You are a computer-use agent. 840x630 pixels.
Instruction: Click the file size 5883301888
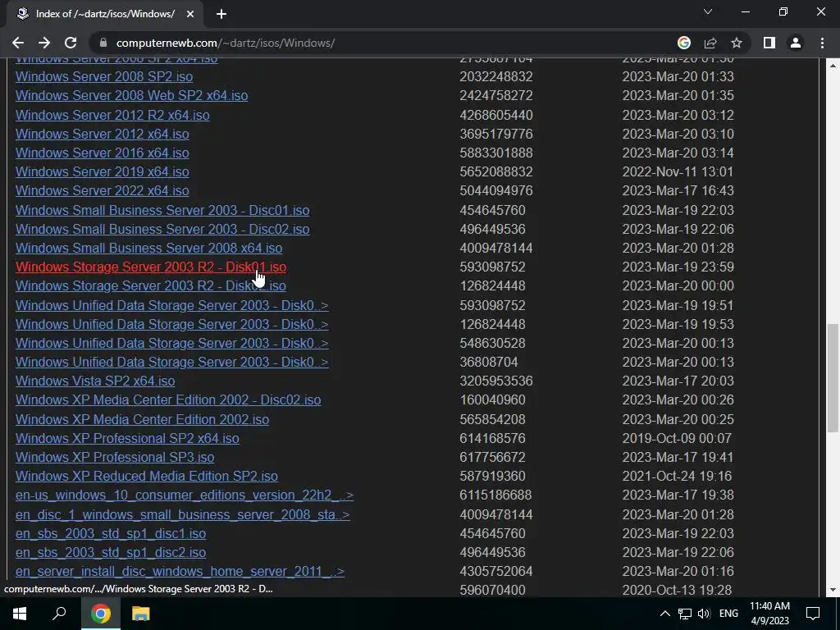(496, 153)
